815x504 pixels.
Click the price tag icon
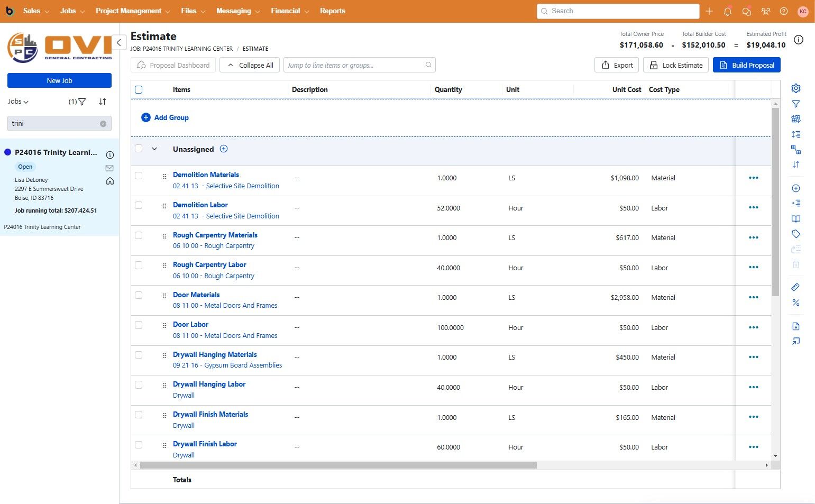click(795, 234)
